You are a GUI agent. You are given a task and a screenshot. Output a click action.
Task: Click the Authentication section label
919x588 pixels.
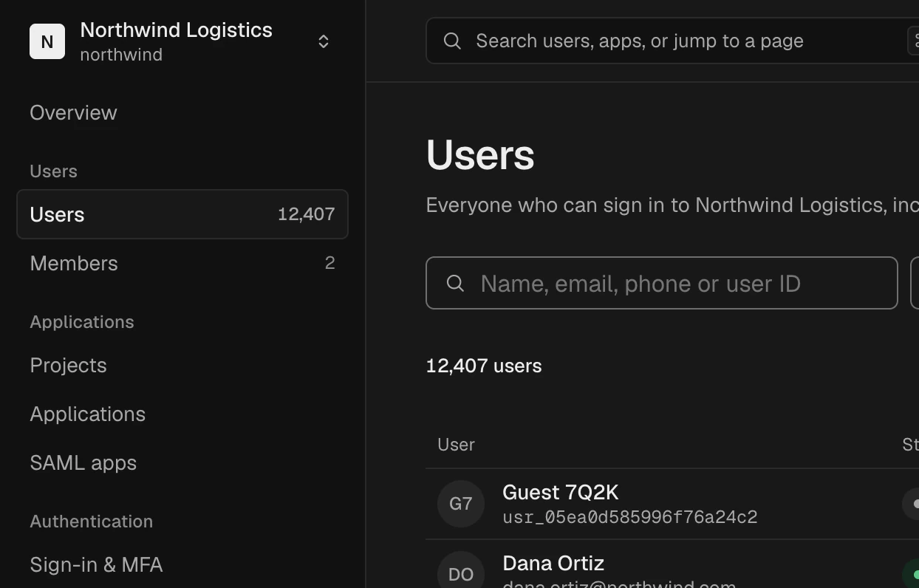[91, 521]
